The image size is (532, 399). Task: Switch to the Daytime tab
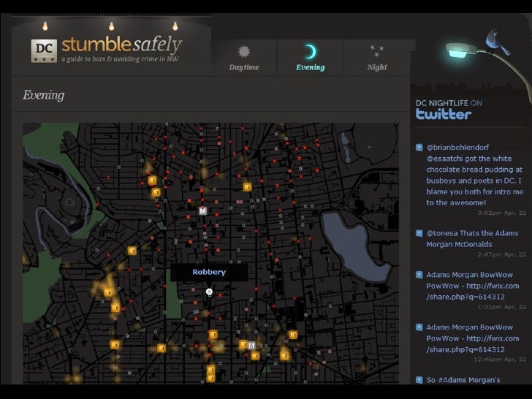point(244,57)
